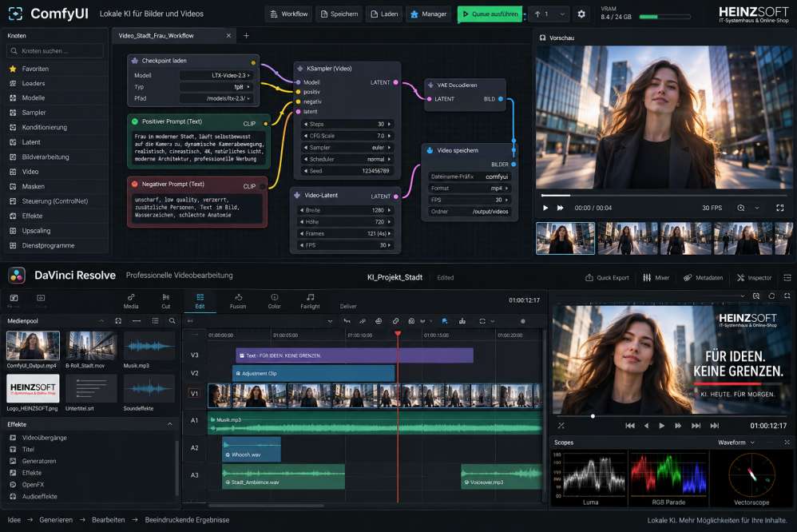Click the Knoten suchen search field

coord(55,51)
